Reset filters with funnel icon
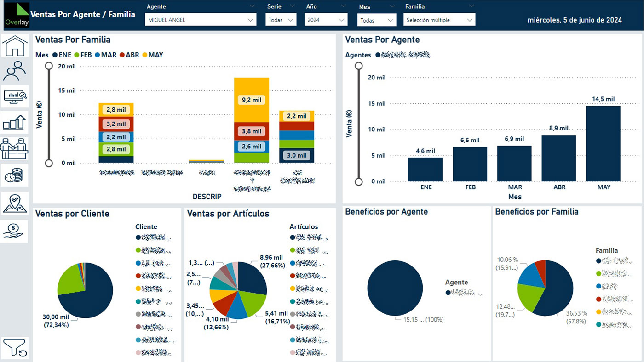Viewport: 644px width, 362px height. click(x=15, y=348)
